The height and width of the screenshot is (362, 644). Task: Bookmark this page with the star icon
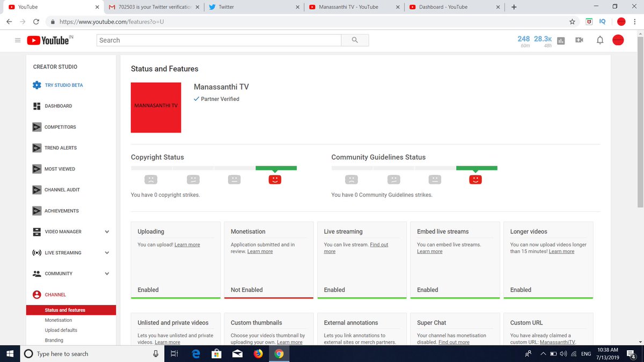pos(572,22)
